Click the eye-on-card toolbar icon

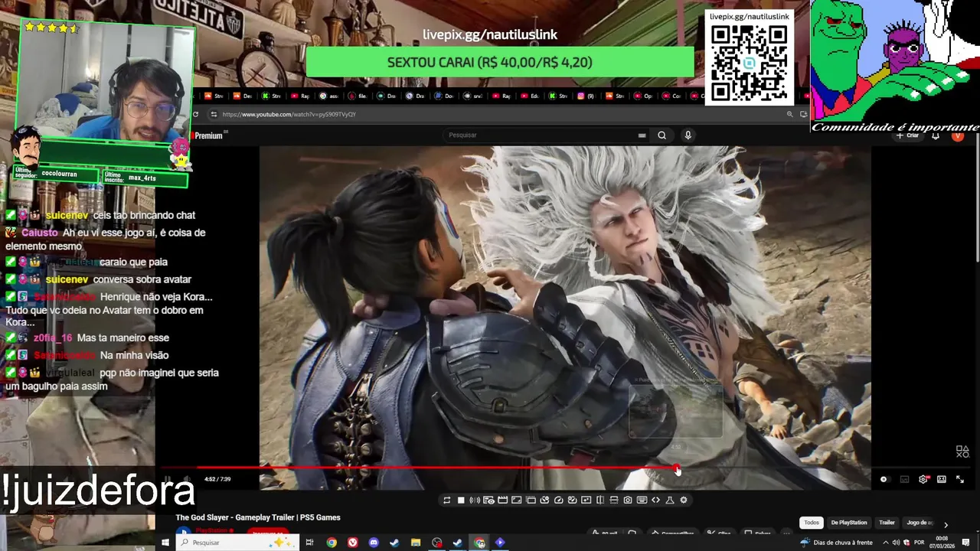pos(488,500)
